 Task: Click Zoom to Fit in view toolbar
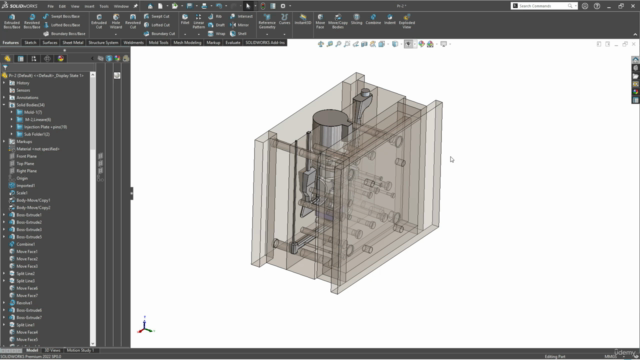(x=321, y=44)
